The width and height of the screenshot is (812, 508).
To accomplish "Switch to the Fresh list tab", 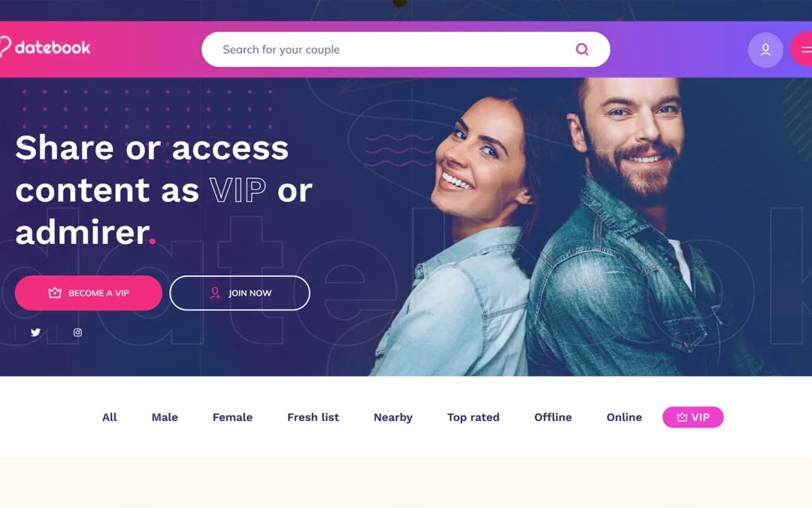I will 313,417.
